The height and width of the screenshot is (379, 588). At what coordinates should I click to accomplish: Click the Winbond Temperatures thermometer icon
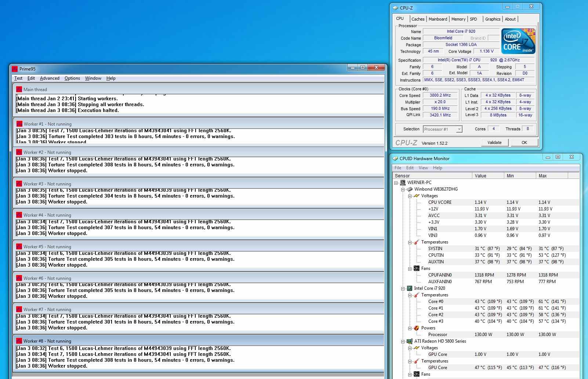417,242
